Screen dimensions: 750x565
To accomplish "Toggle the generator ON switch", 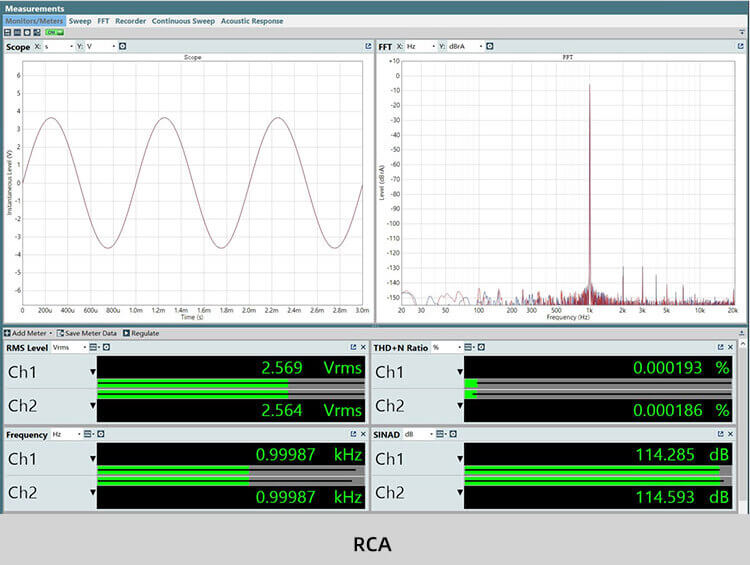I will (x=53, y=33).
